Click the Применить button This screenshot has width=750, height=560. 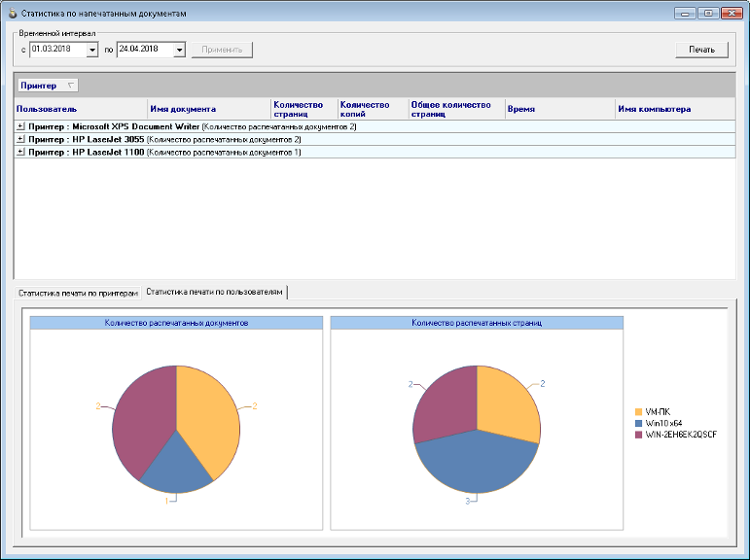coord(222,50)
